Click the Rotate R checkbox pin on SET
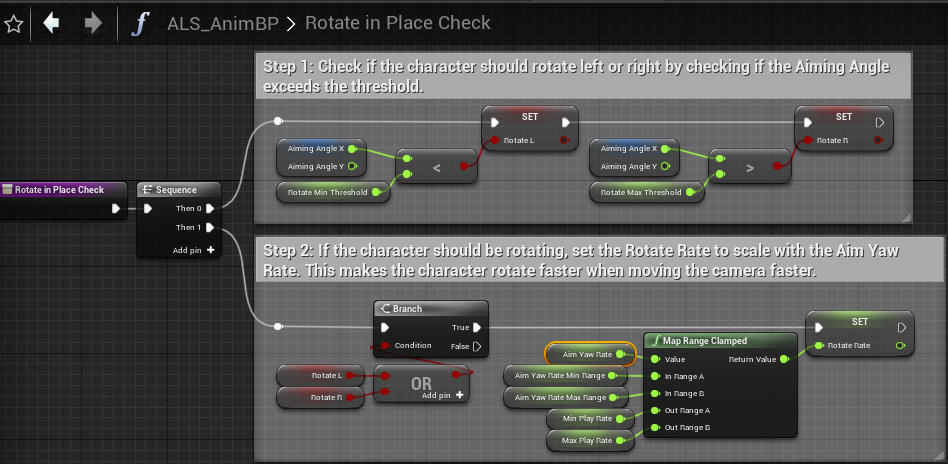 [879, 140]
